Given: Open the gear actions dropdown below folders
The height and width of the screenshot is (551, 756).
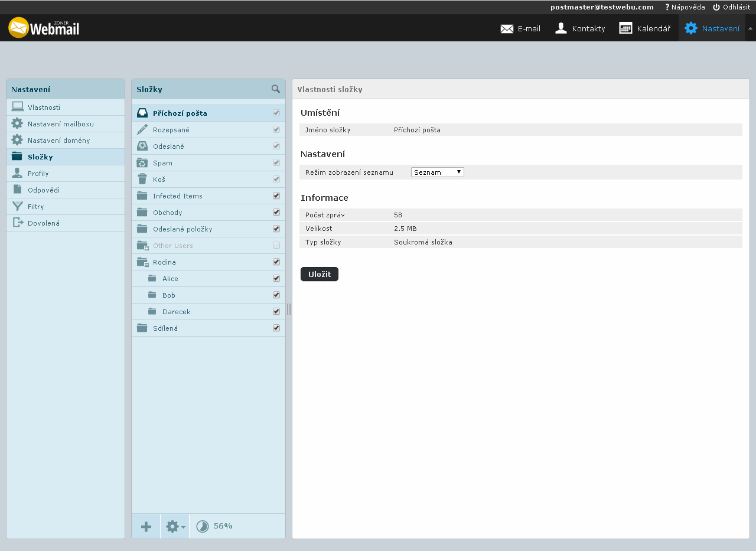Looking at the screenshot, I should (175, 526).
